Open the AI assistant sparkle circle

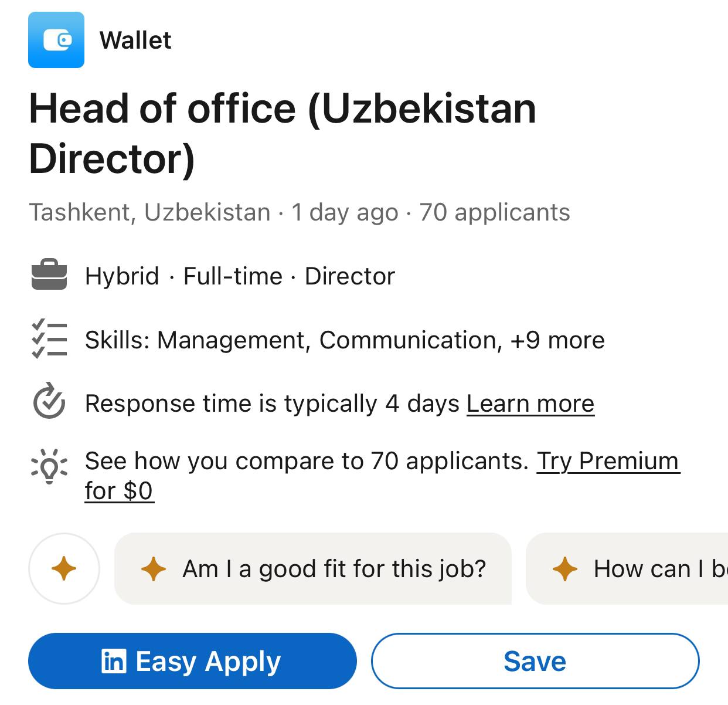coord(64,568)
